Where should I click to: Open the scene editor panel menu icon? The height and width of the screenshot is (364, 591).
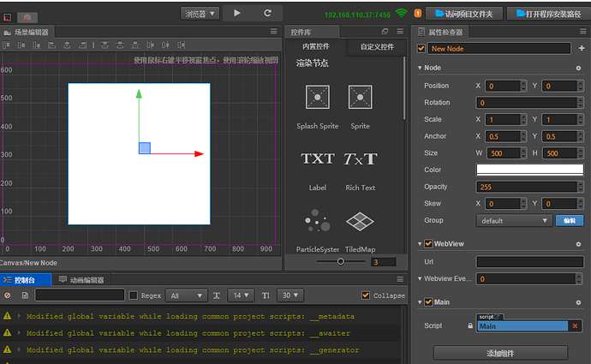click(x=274, y=32)
